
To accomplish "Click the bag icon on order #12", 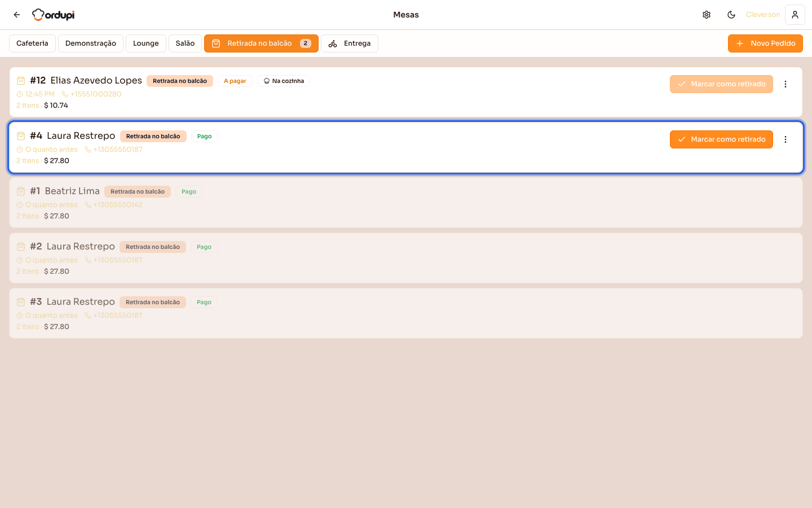I will 21,81.
